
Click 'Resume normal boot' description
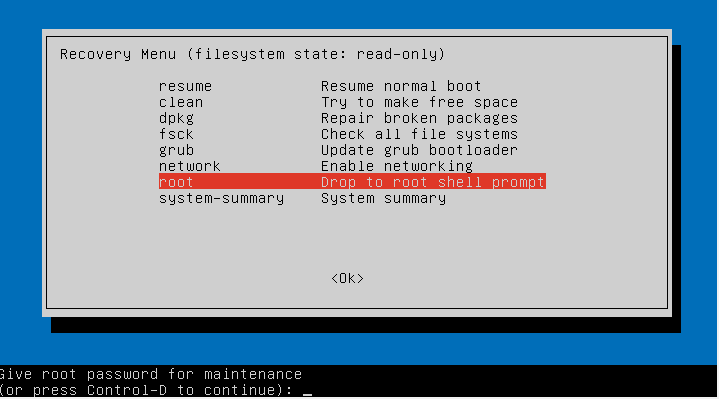click(x=401, y=86)
